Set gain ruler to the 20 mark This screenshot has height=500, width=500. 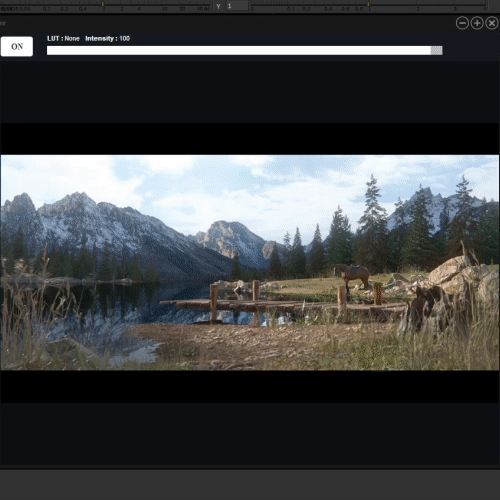(182, 9)
